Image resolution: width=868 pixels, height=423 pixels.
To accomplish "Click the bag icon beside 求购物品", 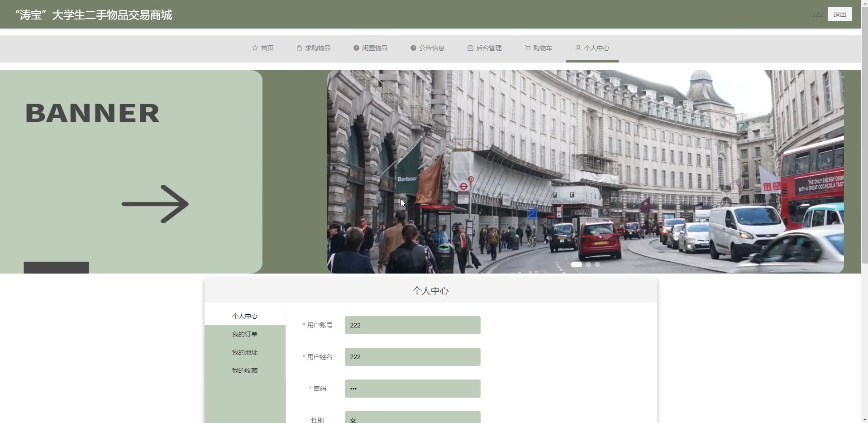I will tap(299, 48).
